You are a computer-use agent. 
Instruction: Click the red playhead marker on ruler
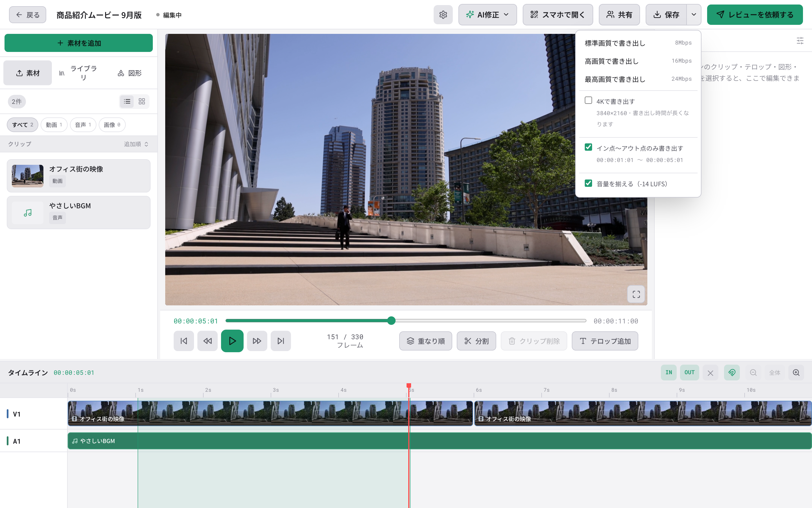click(x=409, y=386)
